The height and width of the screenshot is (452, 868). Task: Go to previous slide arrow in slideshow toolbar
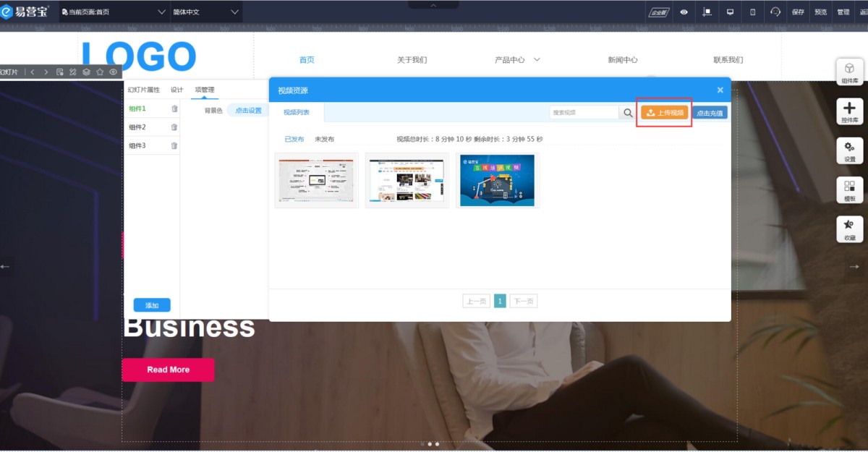[33, 72]
